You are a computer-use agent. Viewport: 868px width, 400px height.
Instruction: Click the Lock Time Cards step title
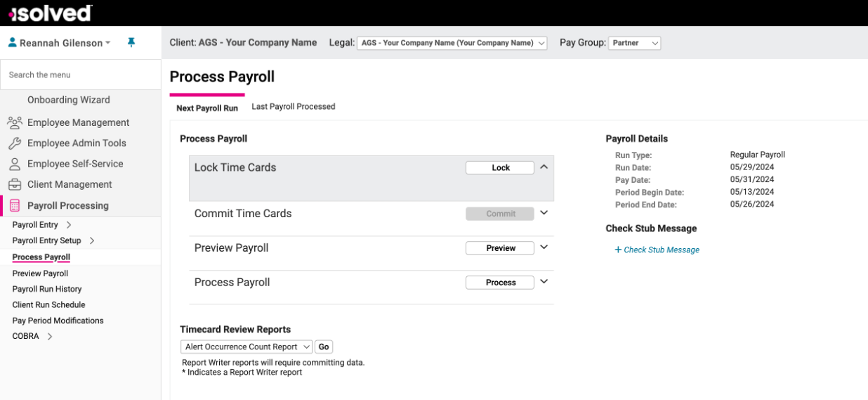(235, 167)
